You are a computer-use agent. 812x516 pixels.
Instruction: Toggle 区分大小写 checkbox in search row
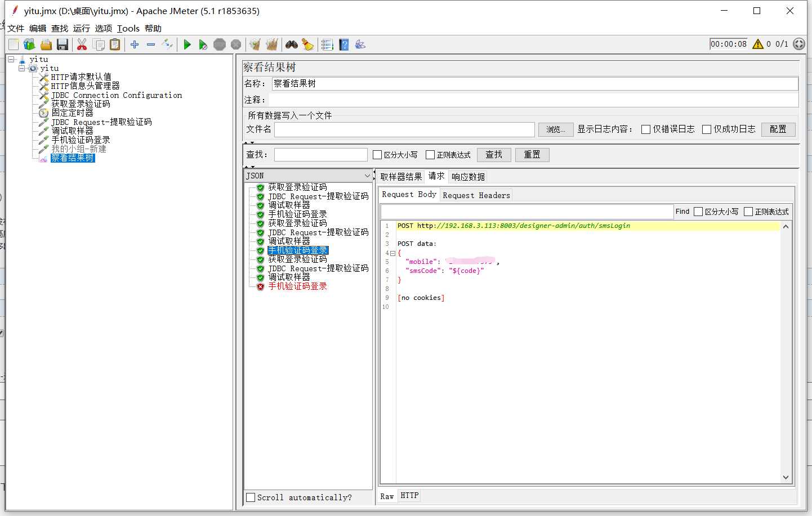coord(377,155)
